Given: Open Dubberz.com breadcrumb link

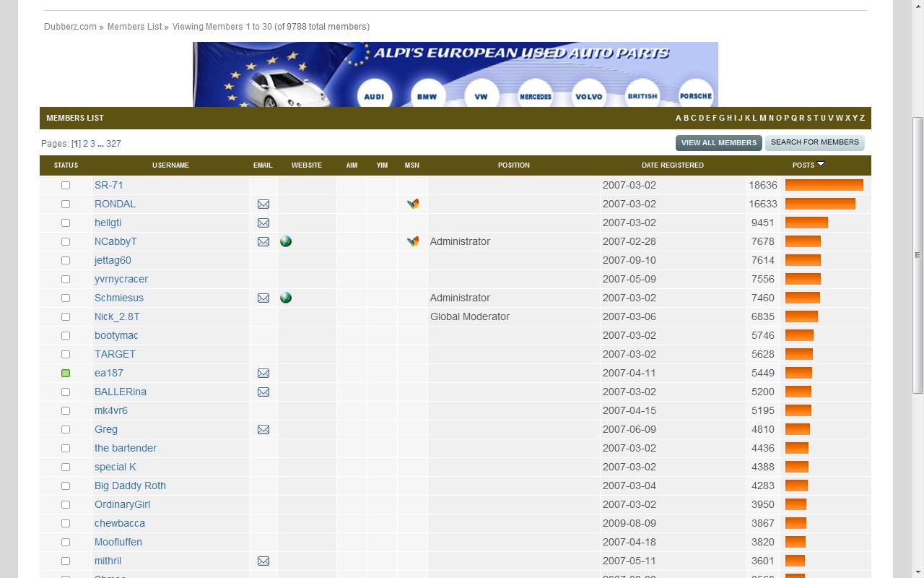Looking at the screenshot, I should coord(70,27).
